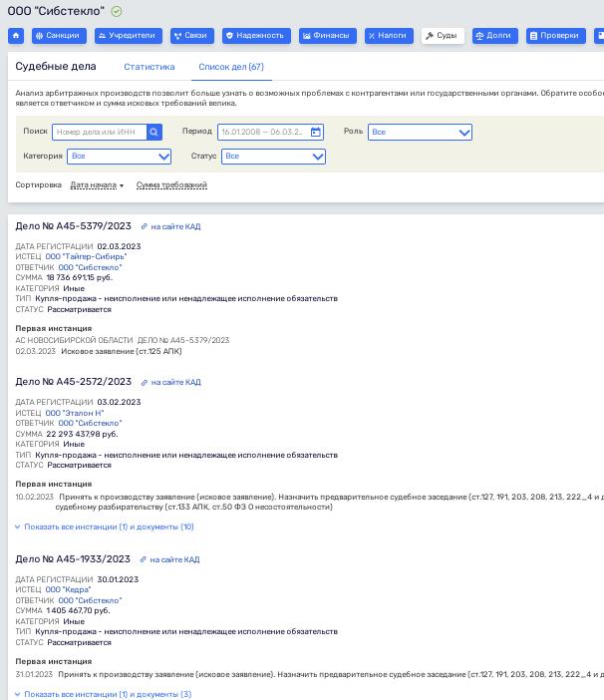Viewport: 604px width, 700px height.
Task: Go to the Связи section
Action: tap(191, 36)
